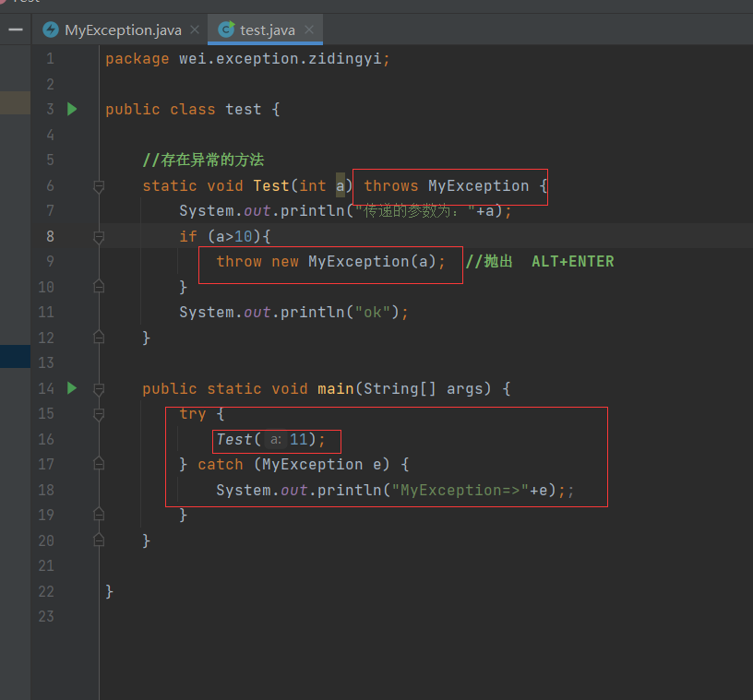Click the comment //抛出 ALT+ENTER

[540, 262]
